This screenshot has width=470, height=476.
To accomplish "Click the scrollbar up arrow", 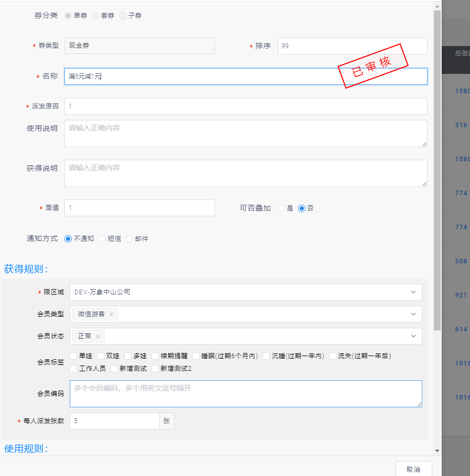I will tap(437, 6).
